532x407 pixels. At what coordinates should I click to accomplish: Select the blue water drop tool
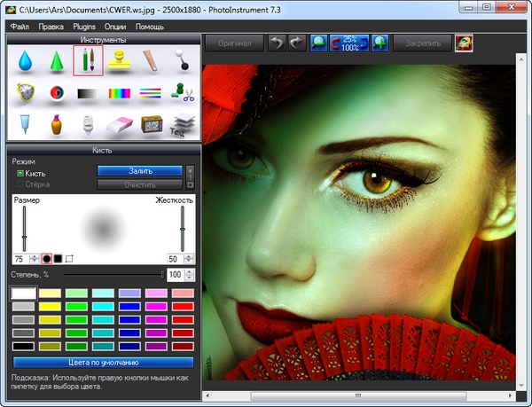[x=24, y=61]
